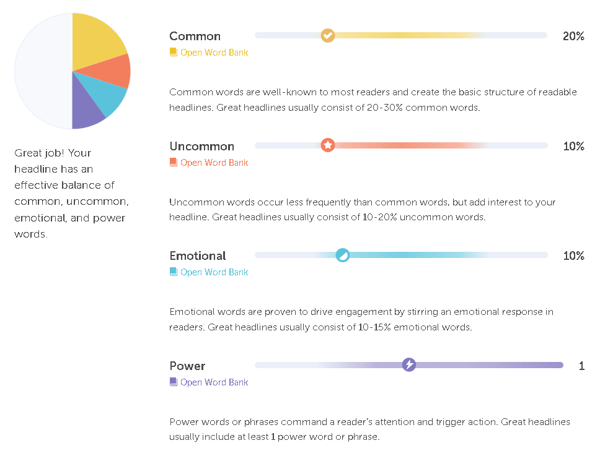This screenshot has width=600, height=469.
Task: Click the purple book icon under Power
Action: 173,382
